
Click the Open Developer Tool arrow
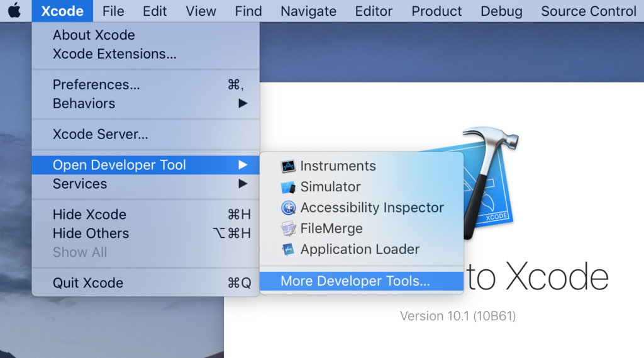[243, 165]
